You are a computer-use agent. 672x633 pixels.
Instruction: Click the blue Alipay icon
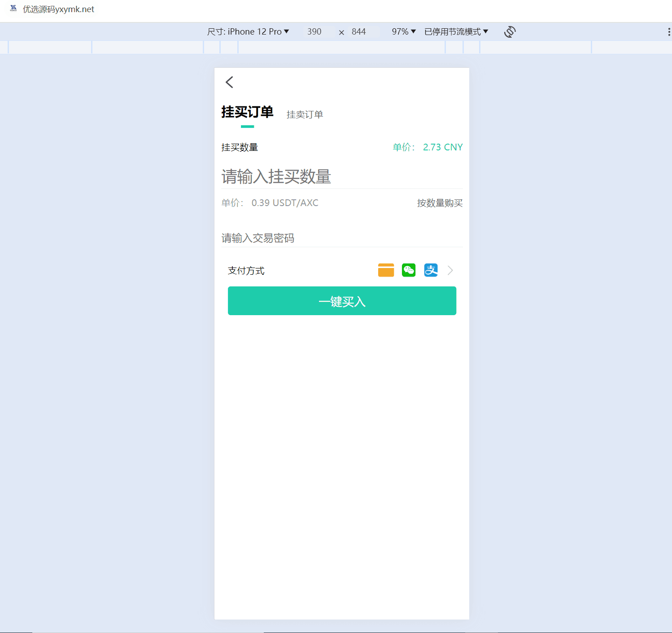click(x=431, y=270)
